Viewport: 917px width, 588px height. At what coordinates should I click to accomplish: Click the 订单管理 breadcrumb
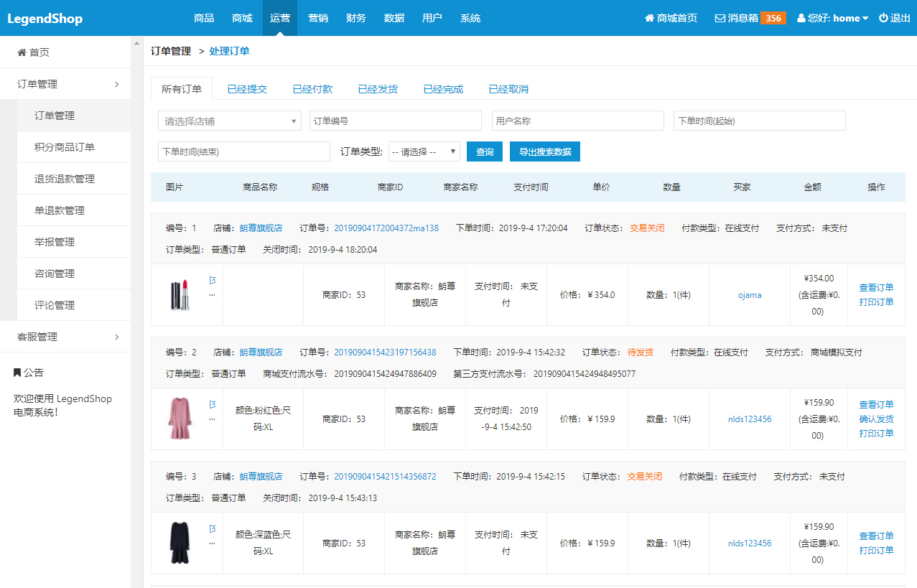coord(171,51)
